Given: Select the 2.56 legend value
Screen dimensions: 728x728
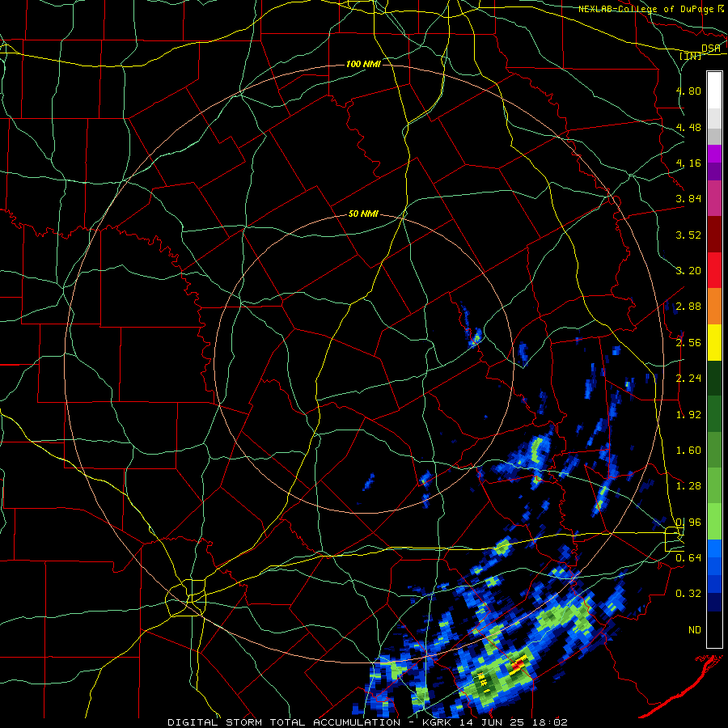Looking at the screenshot, I should point(688,343).
